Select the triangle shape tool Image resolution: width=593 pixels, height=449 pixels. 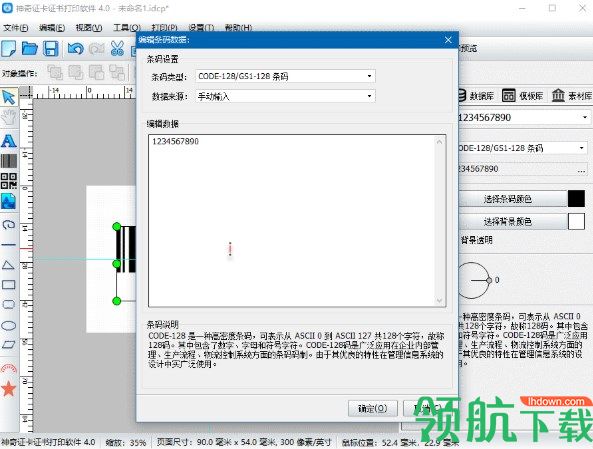9,265
